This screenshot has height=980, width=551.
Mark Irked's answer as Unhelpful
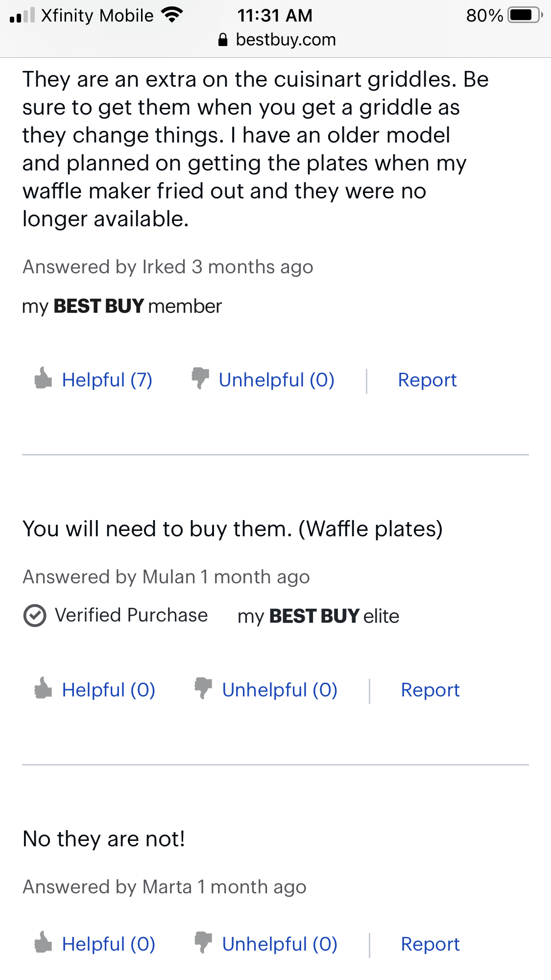tap(276, 380)
